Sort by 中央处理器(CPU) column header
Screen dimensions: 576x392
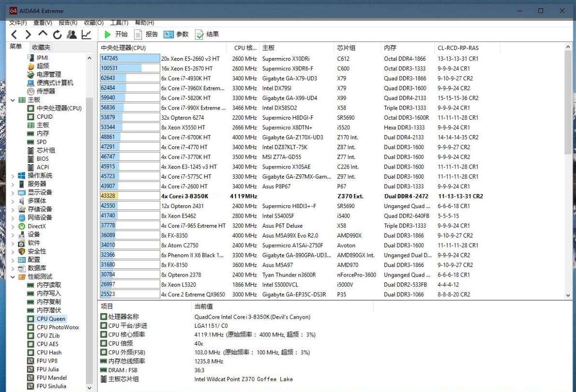click(162, 48)
